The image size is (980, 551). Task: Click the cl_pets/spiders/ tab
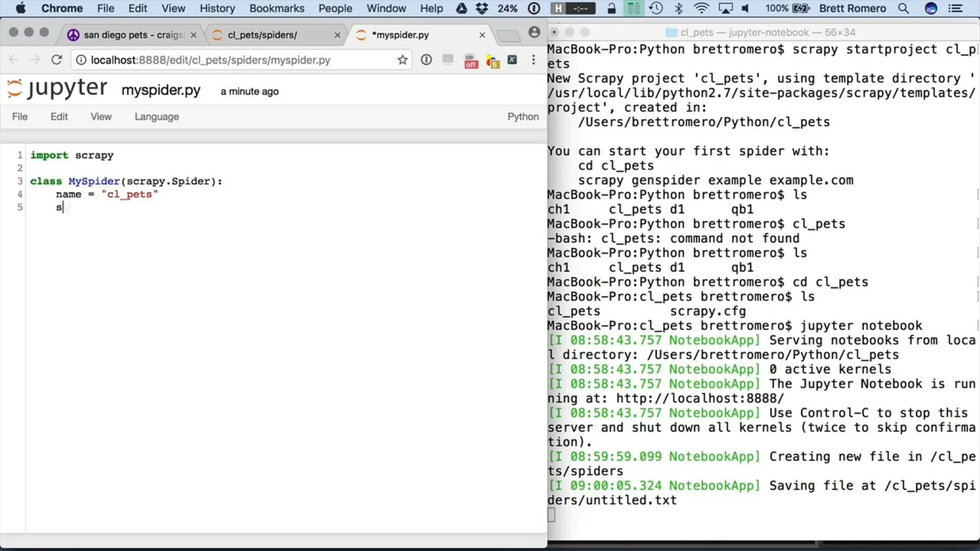[x=263, y=34]
